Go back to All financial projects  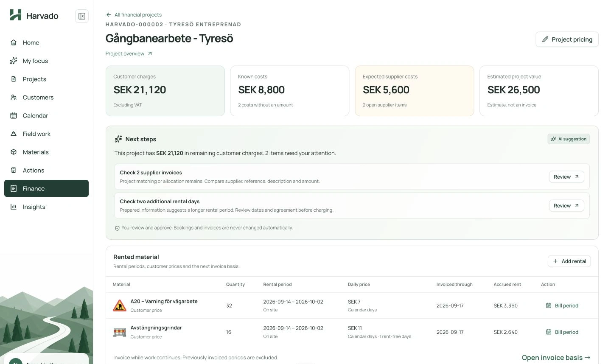134,14
